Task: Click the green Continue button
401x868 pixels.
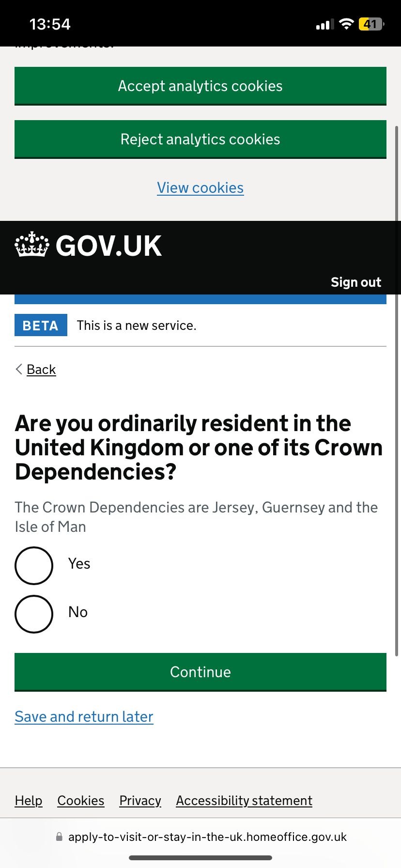Action: click(200, 672)
